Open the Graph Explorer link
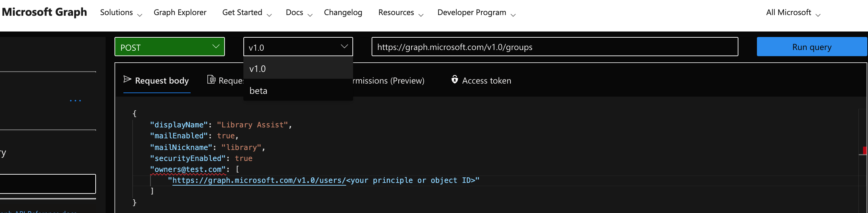 click(180, 13)
